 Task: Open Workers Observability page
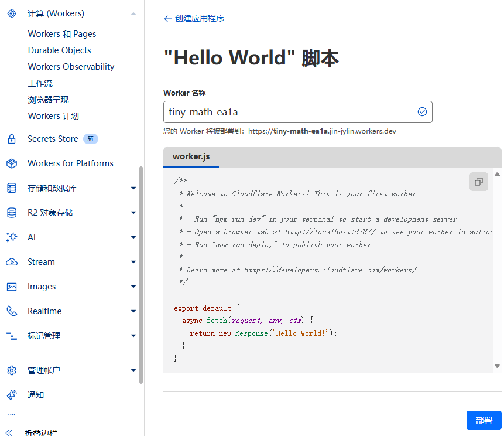71,67
